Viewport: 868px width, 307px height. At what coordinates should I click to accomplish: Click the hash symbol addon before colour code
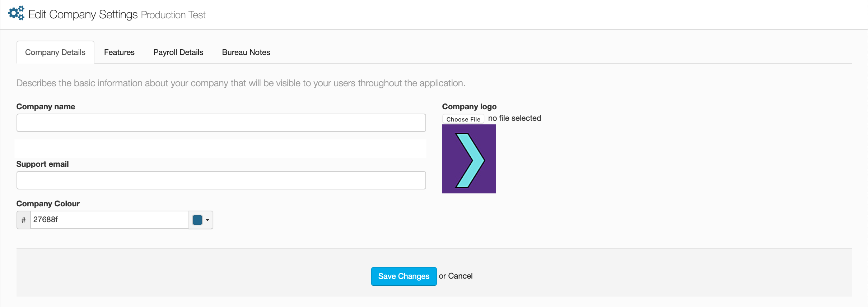[24, 220]
